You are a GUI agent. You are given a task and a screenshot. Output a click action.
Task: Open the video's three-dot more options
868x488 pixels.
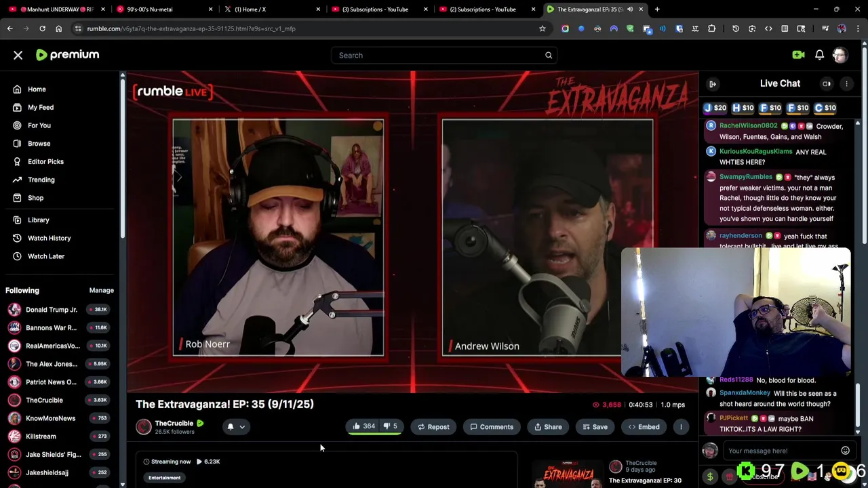pyautogui.click(x=681, y=427)
